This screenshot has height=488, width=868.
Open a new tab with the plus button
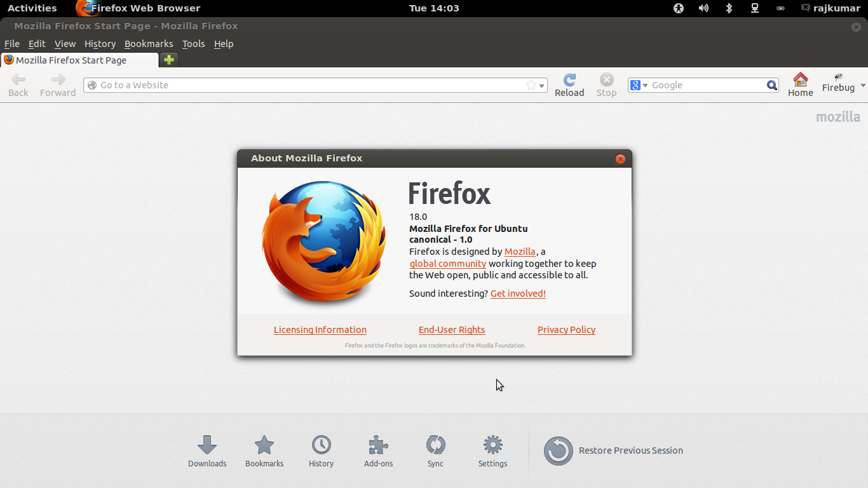pyautogui.click(x=168, y=60)
